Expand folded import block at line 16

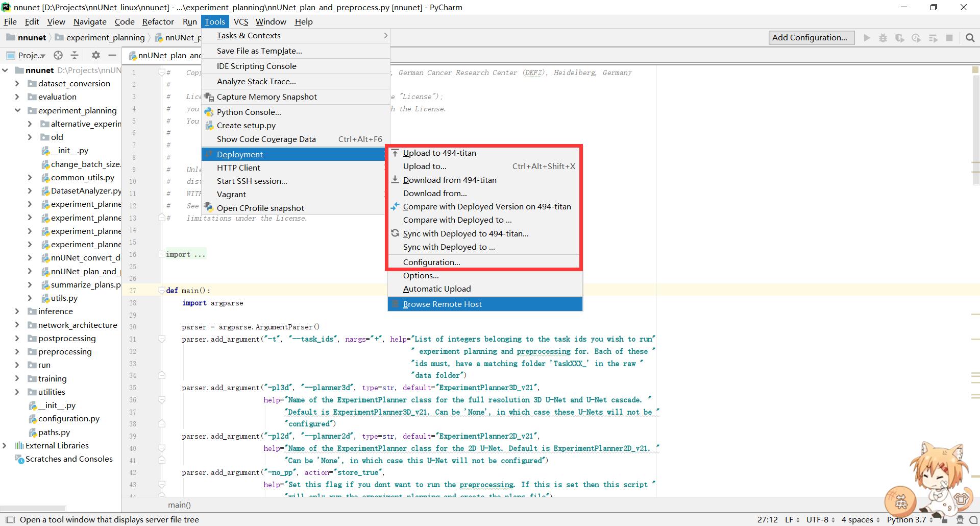click(162, 254)
